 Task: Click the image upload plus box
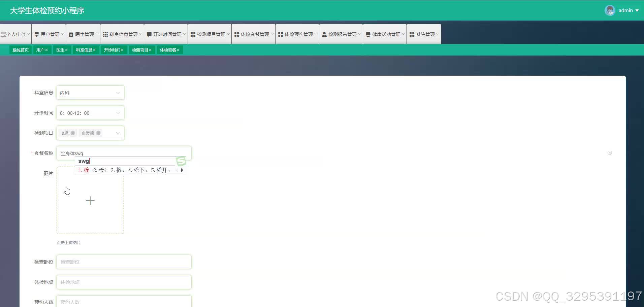point(90,200)
